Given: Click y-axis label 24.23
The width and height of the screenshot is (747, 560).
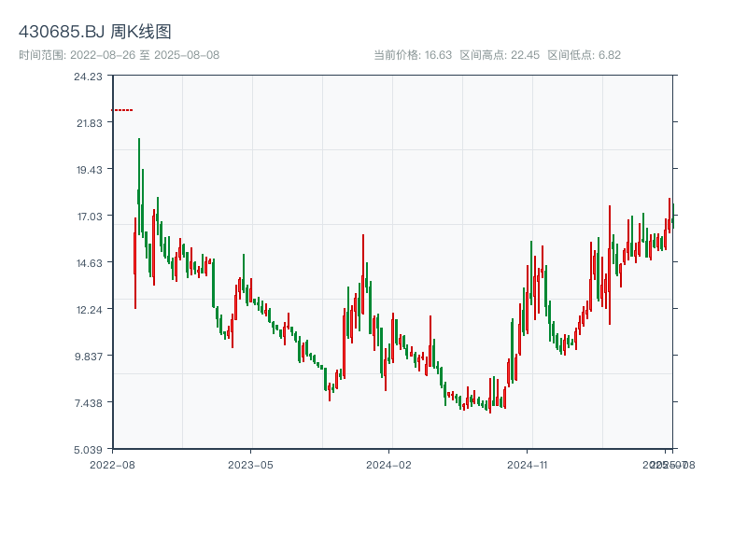Looking at the screenshot, I should [x=88, y=77].
